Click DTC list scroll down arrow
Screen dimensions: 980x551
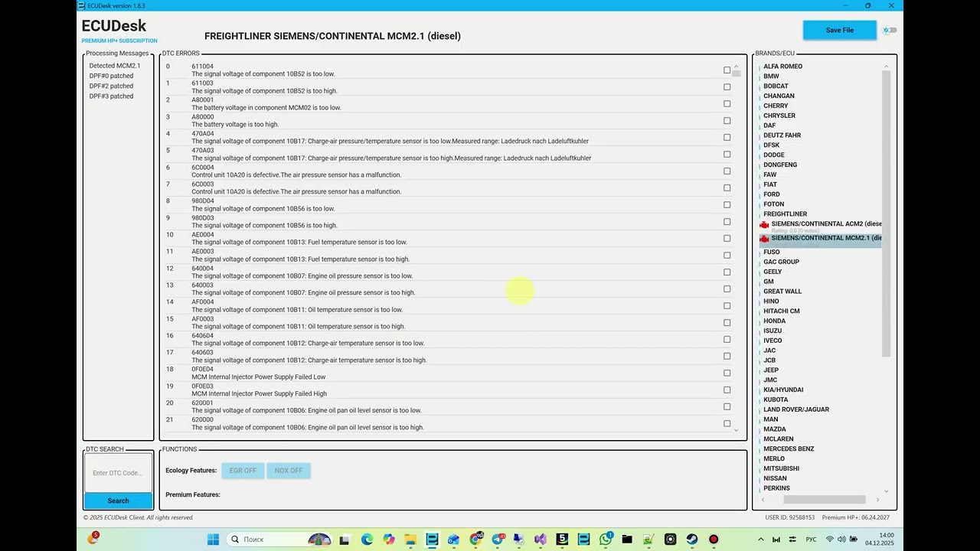coord(737,430)
